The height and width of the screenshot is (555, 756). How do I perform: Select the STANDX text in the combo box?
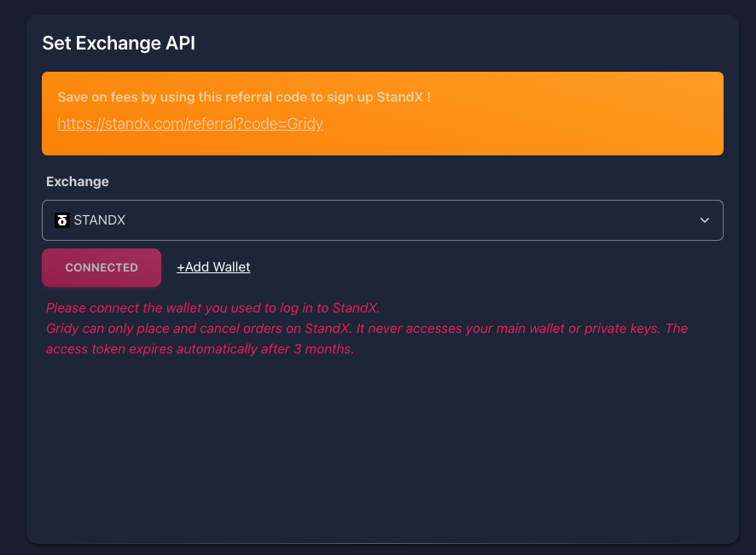[x=100, y=220]
